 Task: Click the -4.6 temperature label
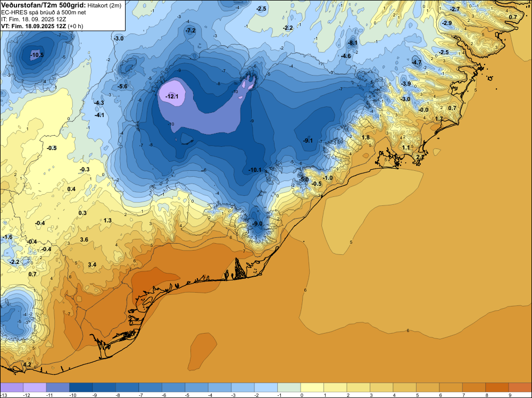tap(346, 56)
